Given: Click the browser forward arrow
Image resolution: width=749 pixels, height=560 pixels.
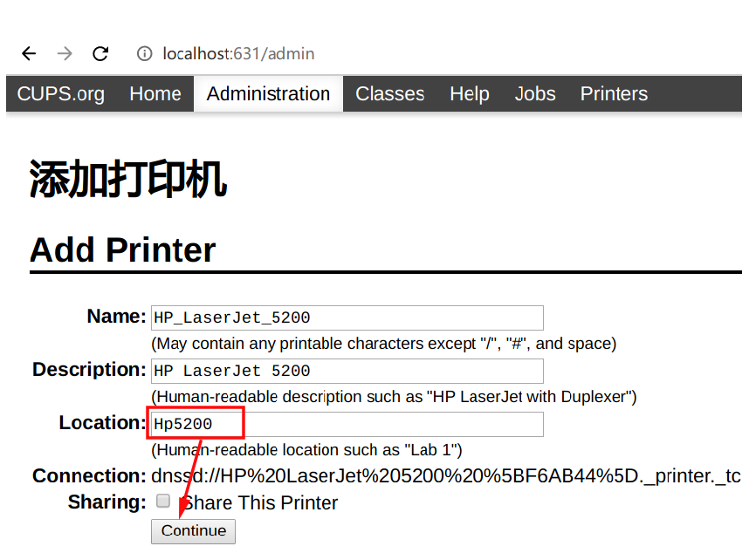Looking at the screenshot, I should coord(65,54).
